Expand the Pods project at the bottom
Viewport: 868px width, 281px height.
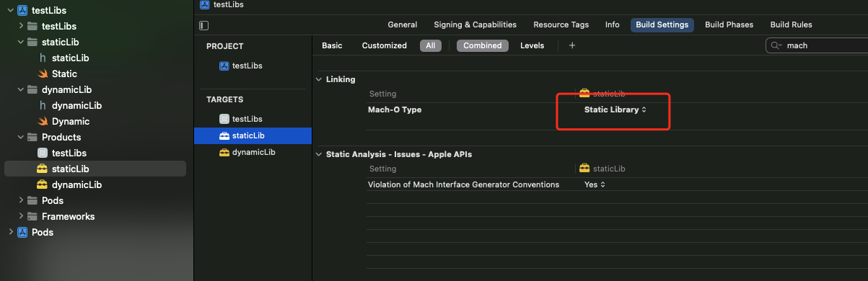click(10, 232)
